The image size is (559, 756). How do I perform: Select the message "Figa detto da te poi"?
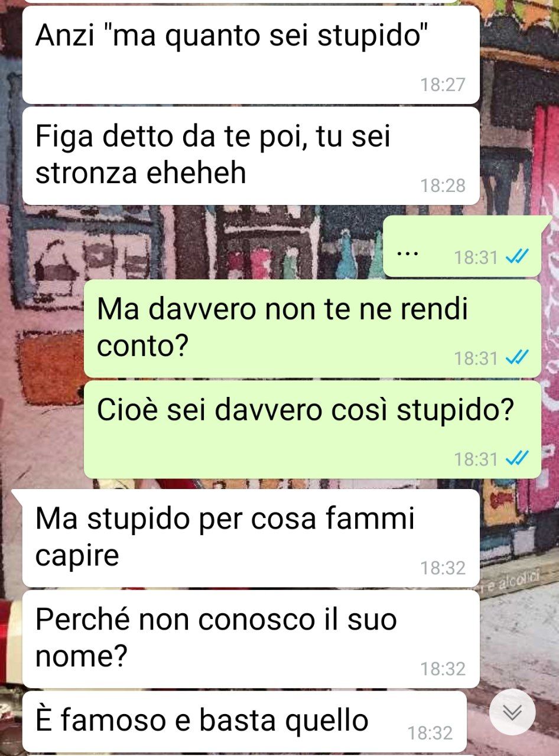coord(251,156)
